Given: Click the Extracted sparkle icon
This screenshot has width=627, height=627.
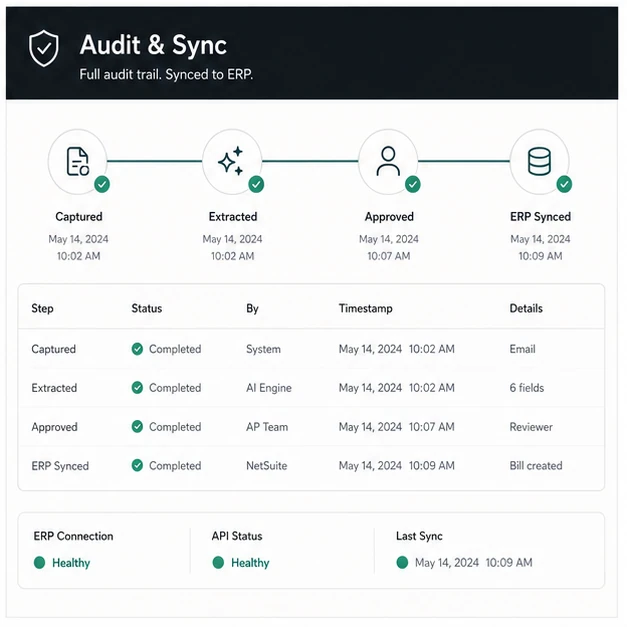Looking at the screenshot, I should pos(231,161).
